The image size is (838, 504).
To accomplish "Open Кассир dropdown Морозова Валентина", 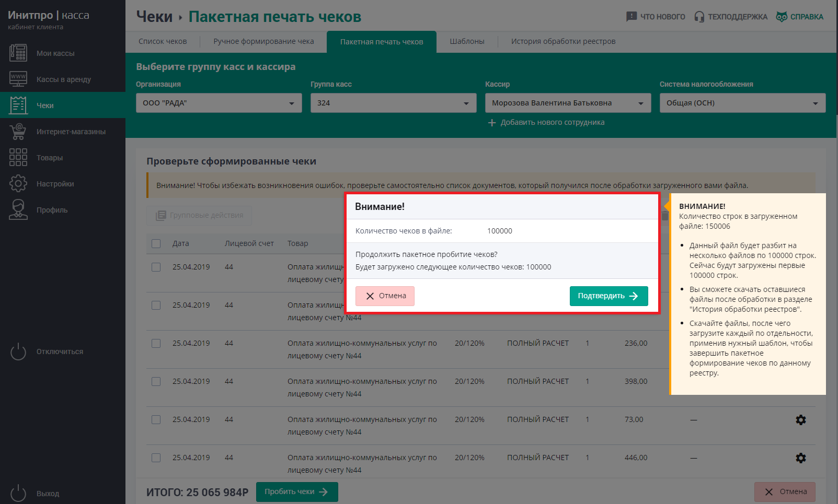I will coord(568,103).
